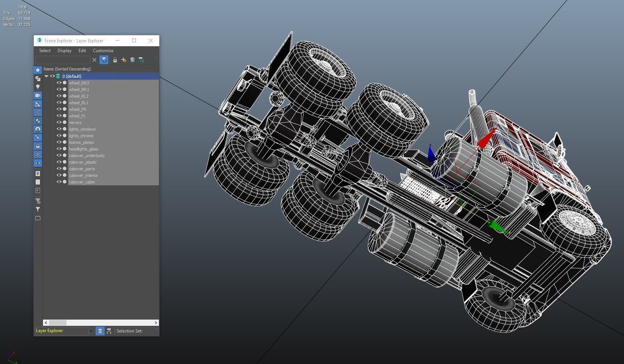Open the Display menu
The width and height of the screenshot is (624, 364).
coord(65,51)
